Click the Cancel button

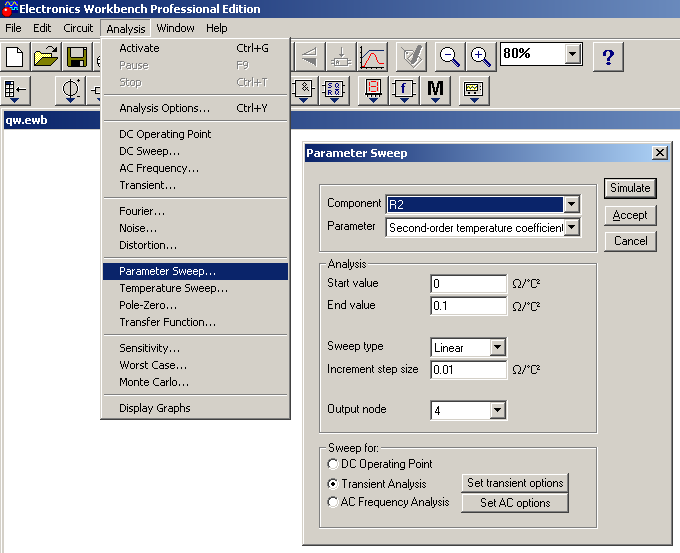(x=630, y=241)
